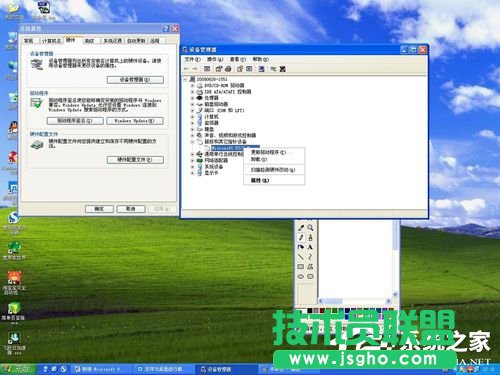Click the Windows Start button
This screenshot has width=500, height=375.
(17, 369)
